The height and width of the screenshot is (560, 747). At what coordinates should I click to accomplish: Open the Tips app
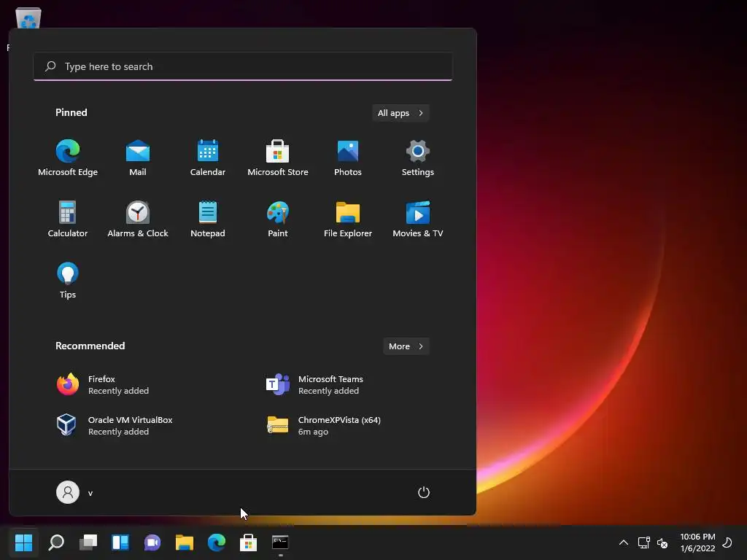click(x=68, y=281)
